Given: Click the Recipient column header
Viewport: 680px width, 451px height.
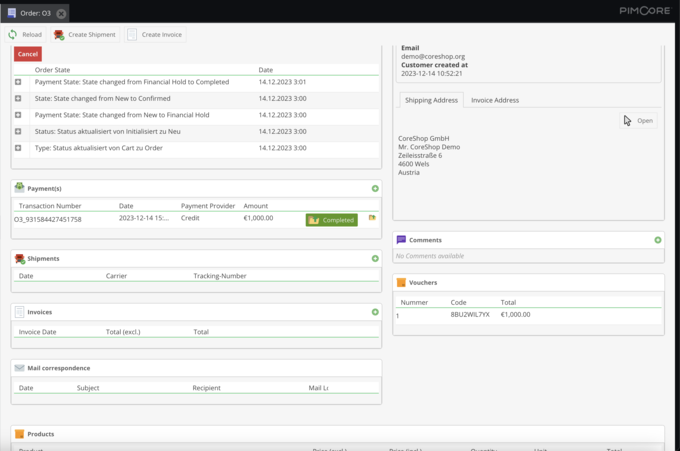Looking at the screenshot, I should [206, 388].
